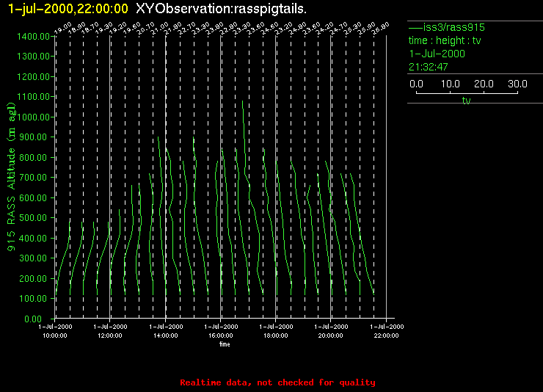This screenshot has height=392, width=543.
Task: Click the '900.00' altitude tick label
Action: coord(34,137)
